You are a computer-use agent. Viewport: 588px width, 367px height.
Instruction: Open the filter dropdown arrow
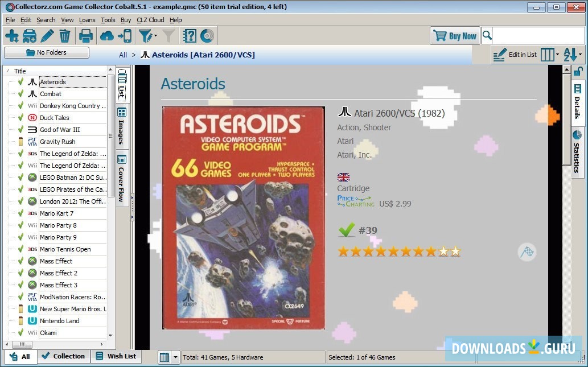(x=155, y=36)
